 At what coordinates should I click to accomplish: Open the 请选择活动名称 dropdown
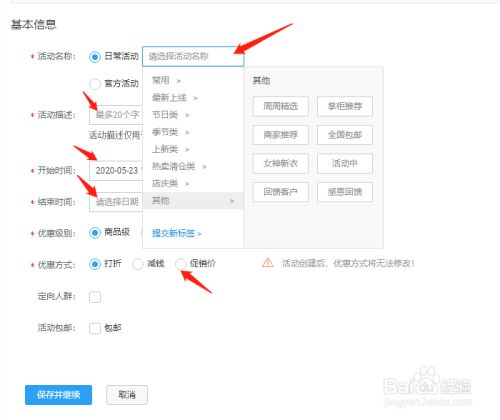[193, 56]
